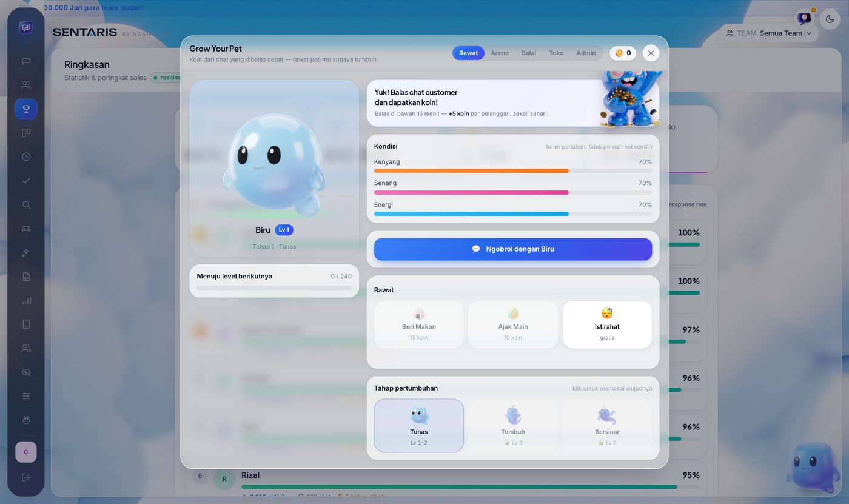
Task: Select the Rawat tab
Action: pos(468,53)
